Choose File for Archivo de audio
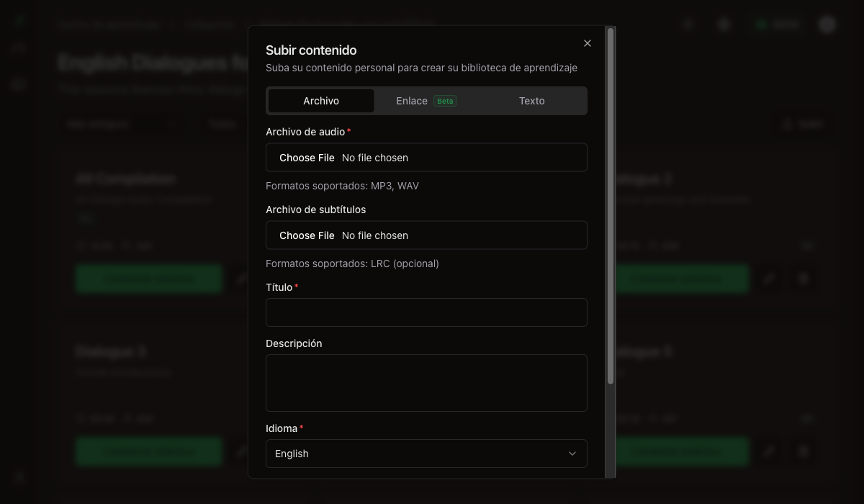 [x=307, y=158]
